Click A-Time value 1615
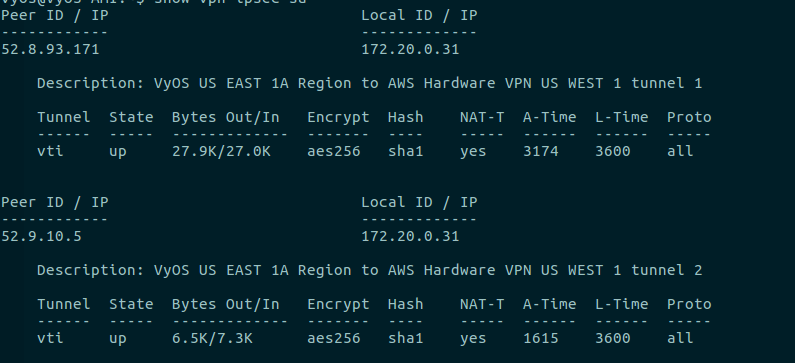 tap(540, 339)
